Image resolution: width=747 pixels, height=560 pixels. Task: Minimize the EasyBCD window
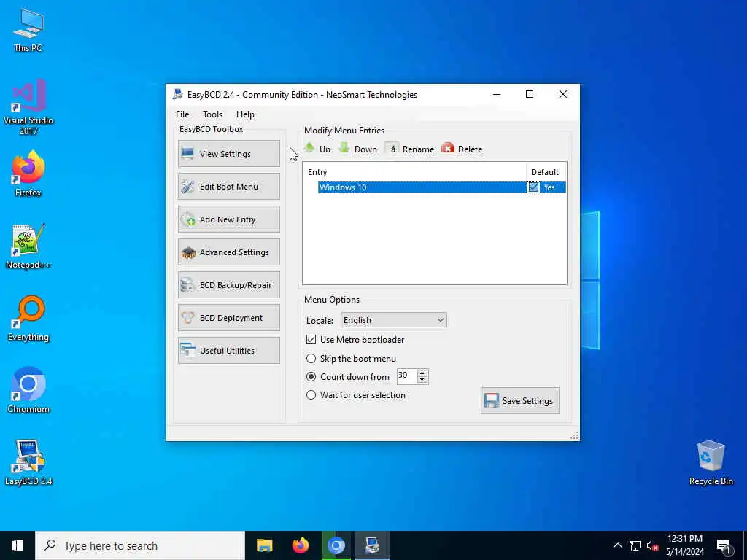[x=497, y=94]
